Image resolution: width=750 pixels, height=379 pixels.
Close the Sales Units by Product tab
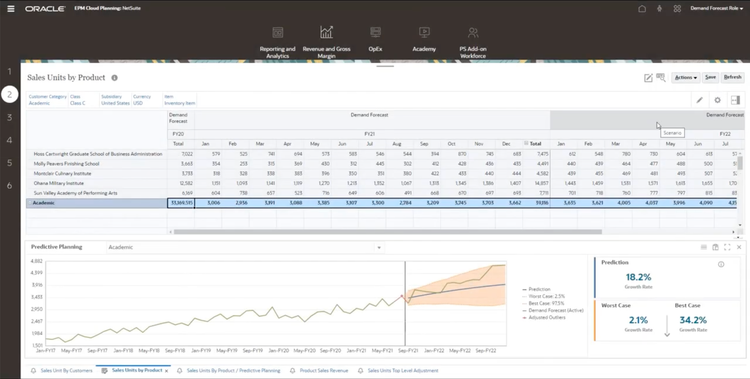click(x=166, y=371)
